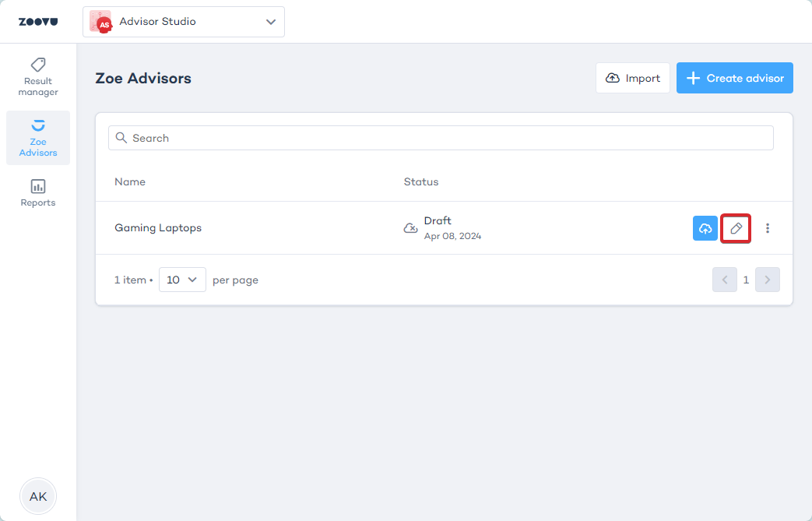Open the items per page dropdown
The width and height of the screenshot is (812, 521).
click(x=182, y=280)
